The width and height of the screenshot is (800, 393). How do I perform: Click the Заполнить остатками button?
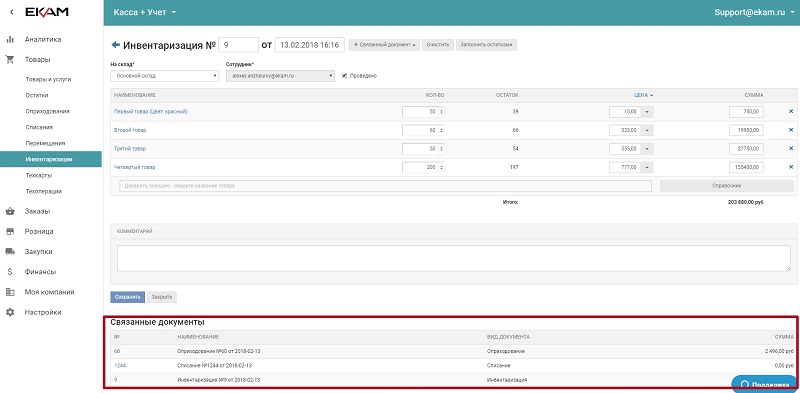pos(487,45)
